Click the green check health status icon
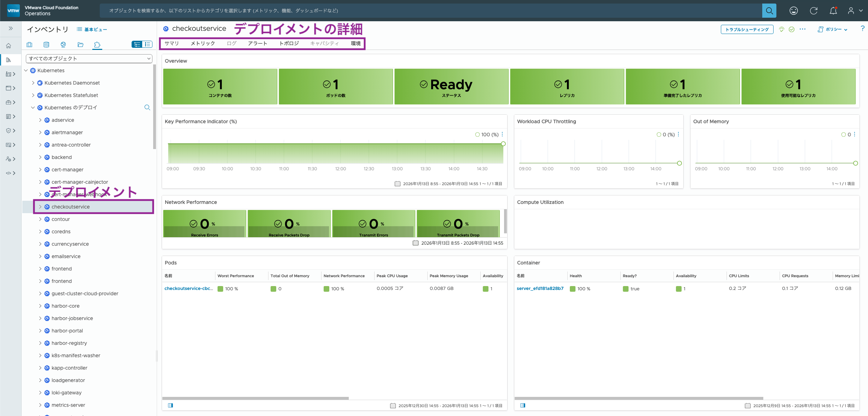Image resolution: width=868 pixels, height=416 pixels. [792, 29]
